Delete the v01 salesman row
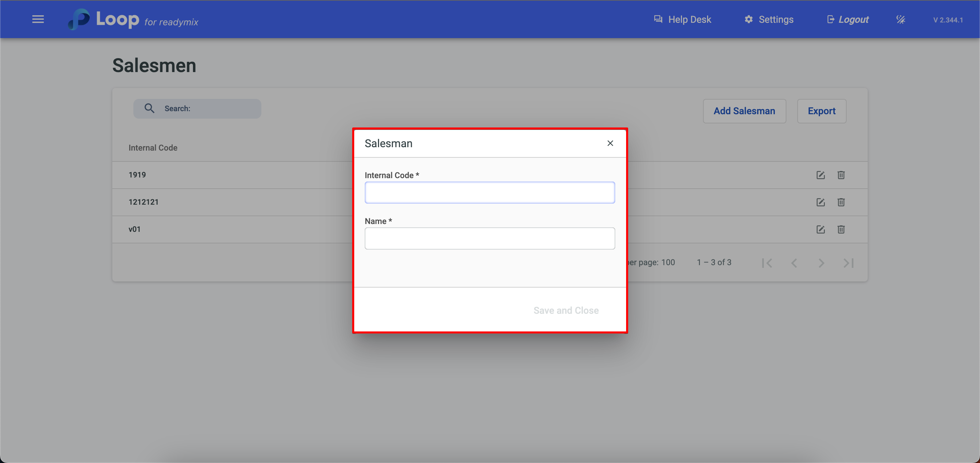Image resolution: width=980 pixels, height=463 pixels. [841, 229]
